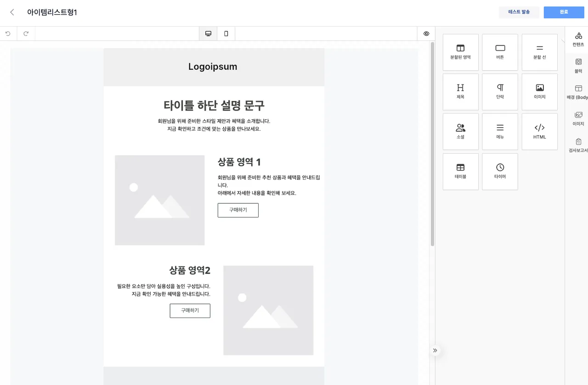Open the 검사보고서 tab
This screenshot has height=385, width=588.
click(578, 145)
